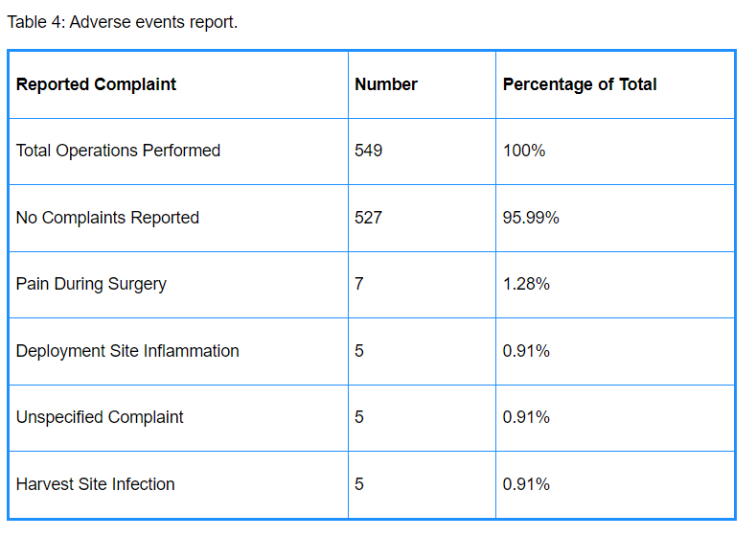Click the number cell for Deployment Site Inflammation
756x538 pixels.
tap(359, 351)
